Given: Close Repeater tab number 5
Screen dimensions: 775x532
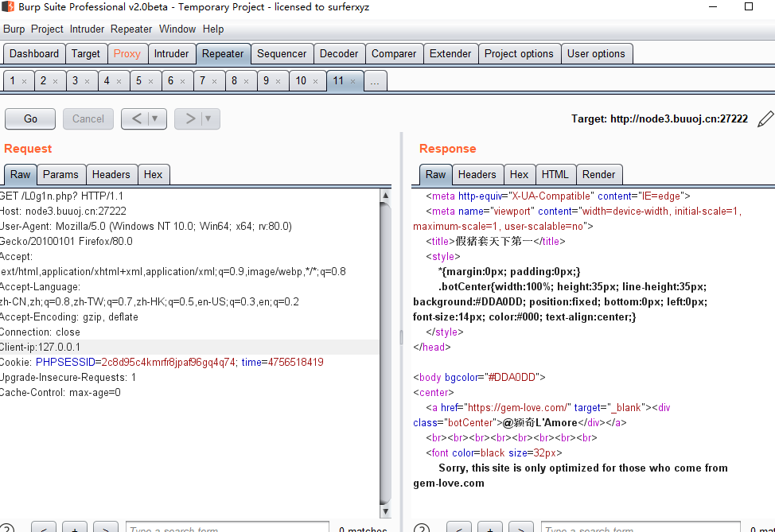Looking at the screenshot, I should tap(150, 81).
